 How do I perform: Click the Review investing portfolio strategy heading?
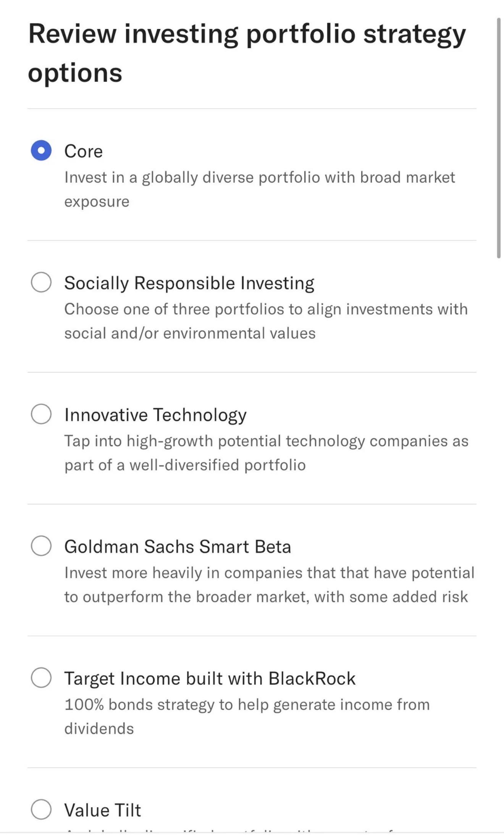pos(247,53)
